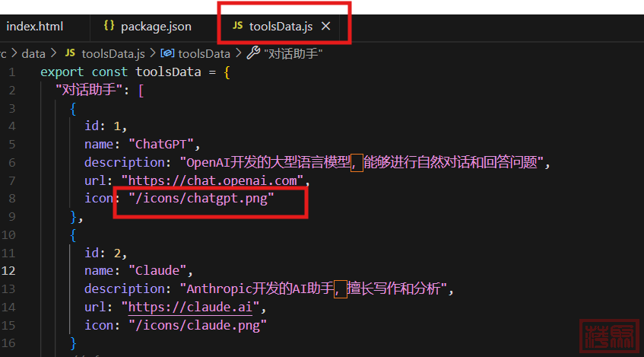Click the "对话助手" breadcrumb entry

[x=293, y=54]
